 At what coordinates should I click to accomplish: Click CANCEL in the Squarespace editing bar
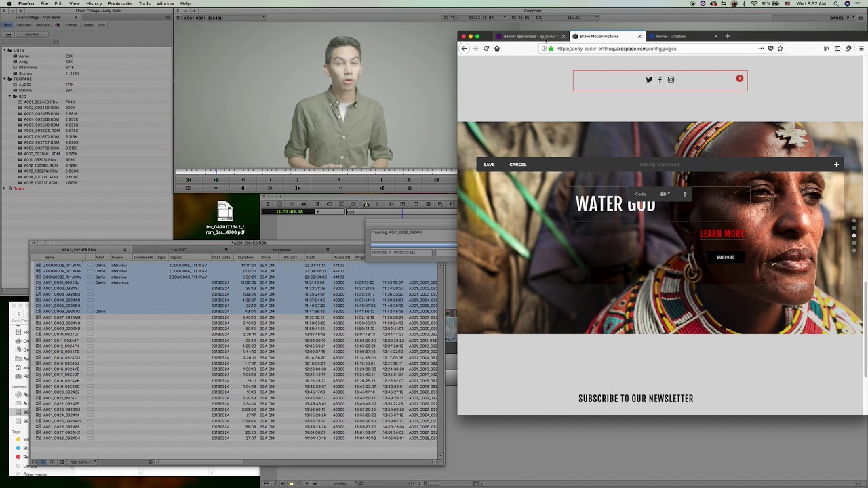pos(517,164)
